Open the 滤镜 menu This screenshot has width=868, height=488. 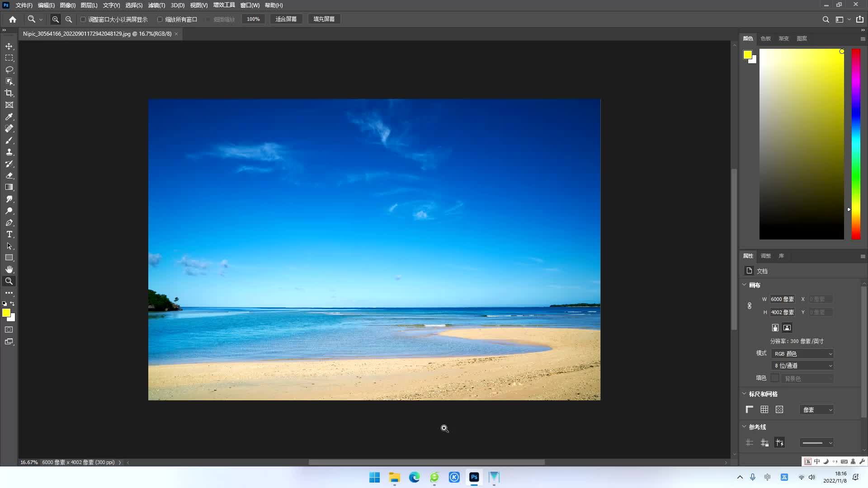coord(156,5)
